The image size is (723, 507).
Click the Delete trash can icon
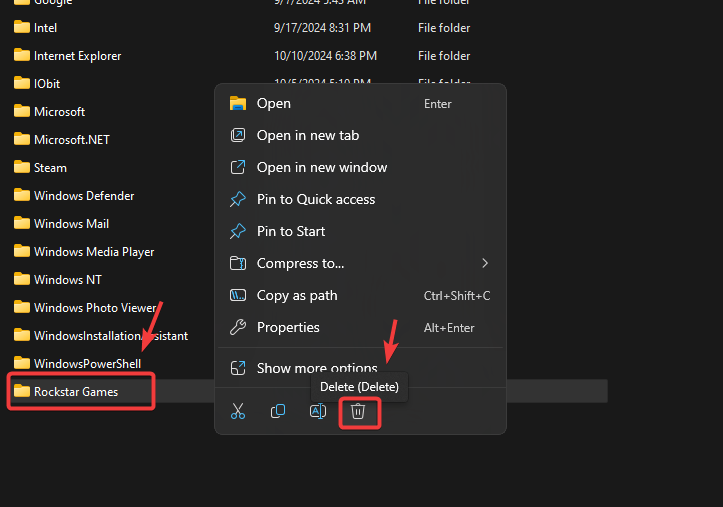click(x=358, y=411)
